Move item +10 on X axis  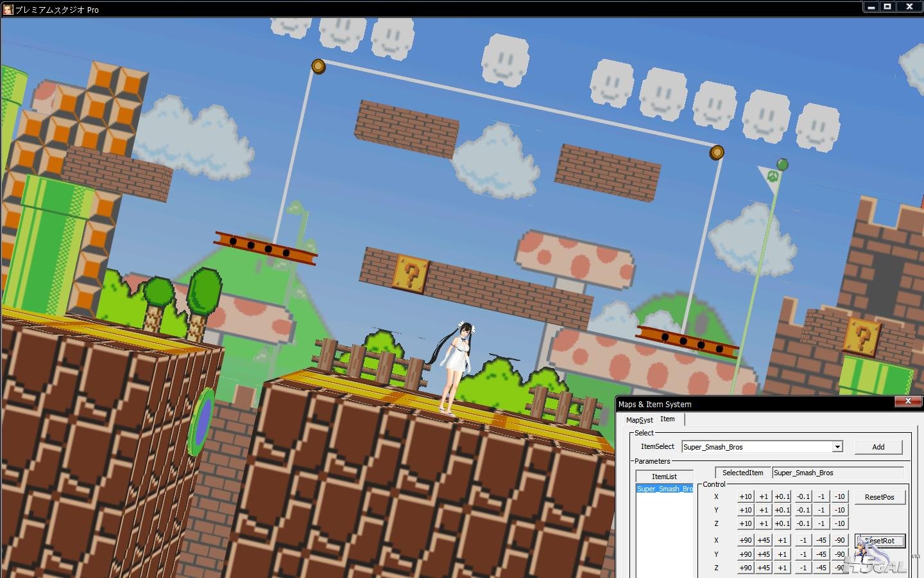pyautogui.click(x=745, y=496)
